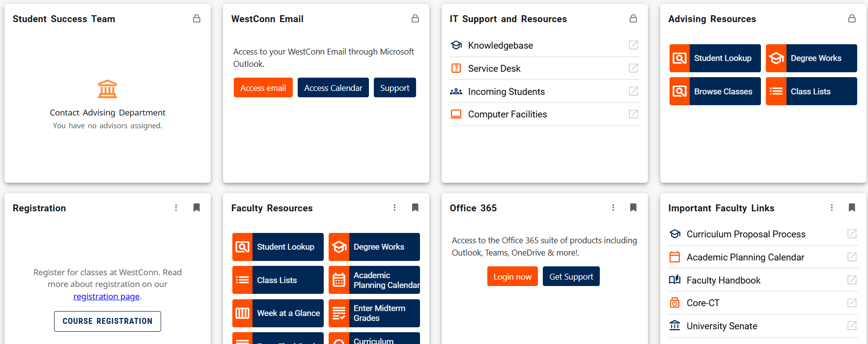Click the Core-CT external link icon
This screenshot has width=868, height=344.
point(852,303)
